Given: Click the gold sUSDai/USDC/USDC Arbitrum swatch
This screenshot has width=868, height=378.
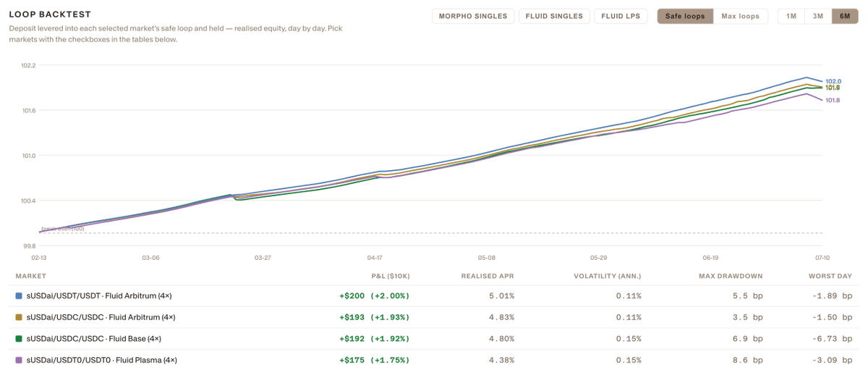Looking at the screenshot, I should (19, 317).
